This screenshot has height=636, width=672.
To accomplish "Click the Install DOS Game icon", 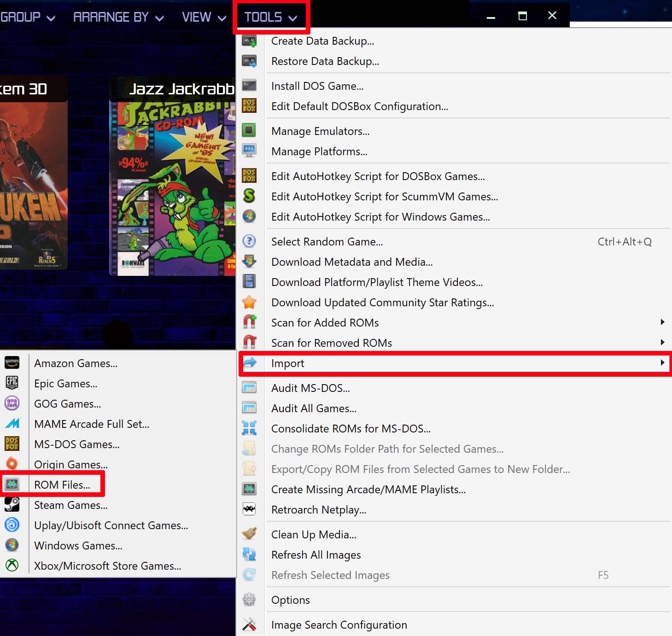I will pyautogui.click(x=249, y=86).
